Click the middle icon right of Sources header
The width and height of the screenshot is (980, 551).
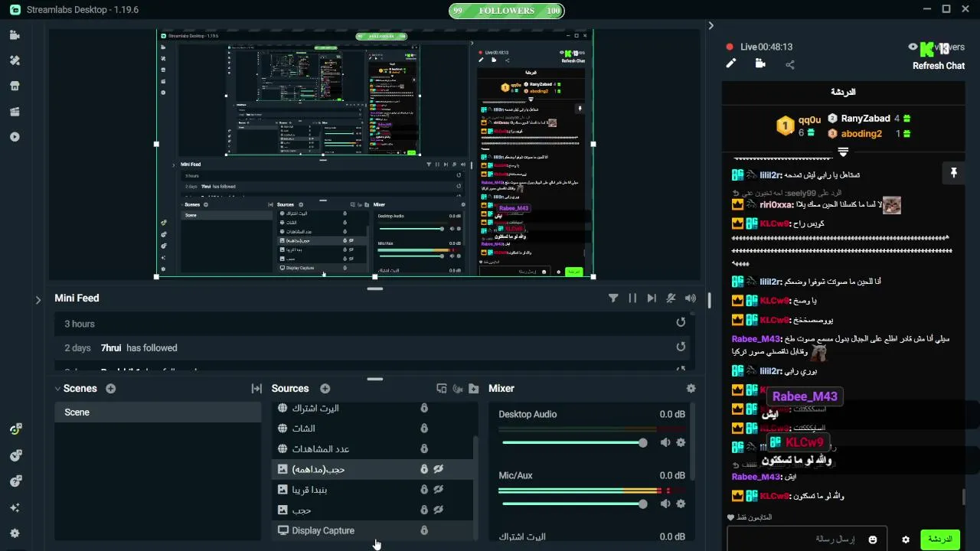point(458,389)
